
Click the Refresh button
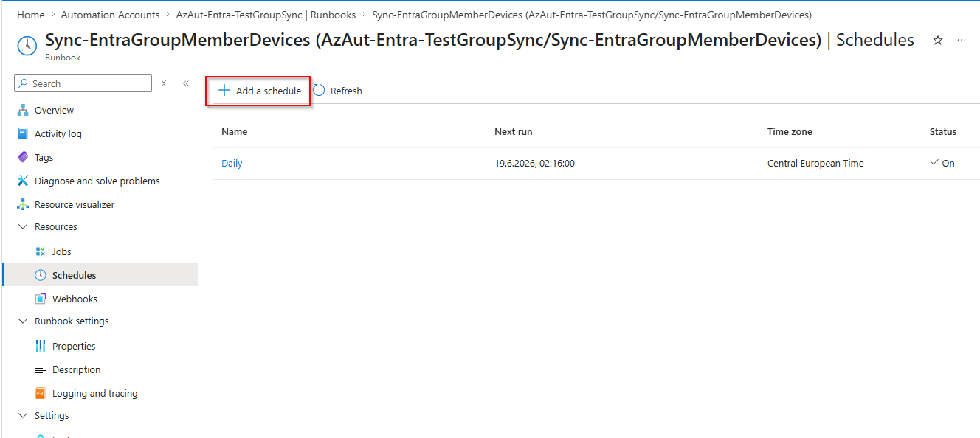(x=337, y=91)
